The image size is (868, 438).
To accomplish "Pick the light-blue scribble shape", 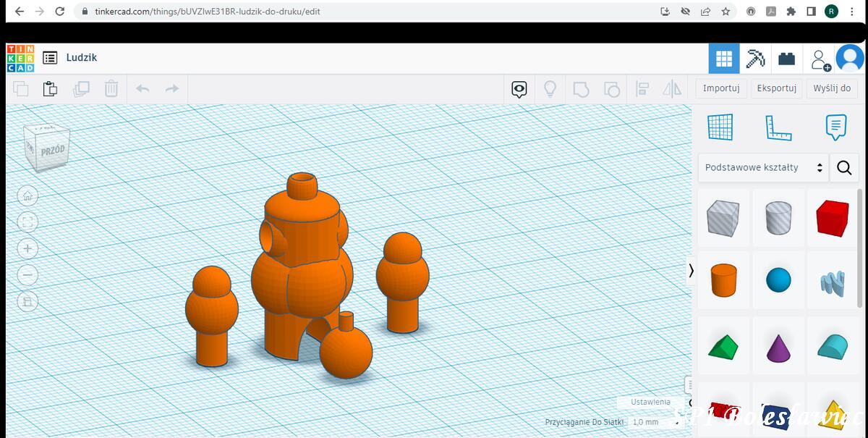I will point(833,282).
